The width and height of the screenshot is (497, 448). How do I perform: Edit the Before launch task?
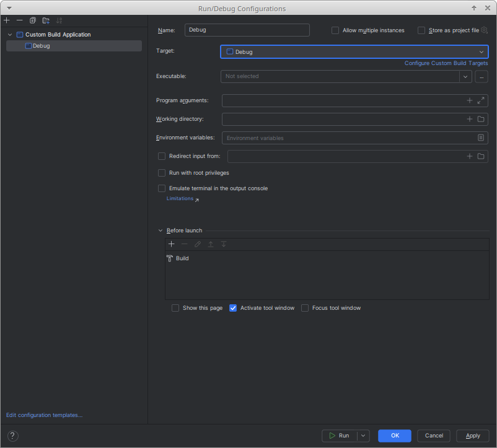[x=198, y=244]
